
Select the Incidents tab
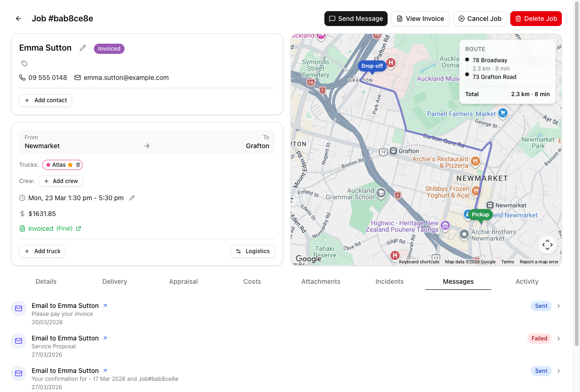point(389,281)
